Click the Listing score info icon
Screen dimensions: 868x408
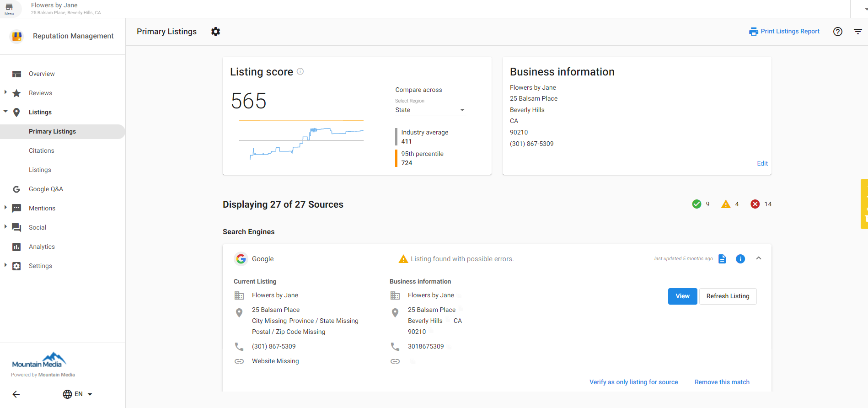point(300,71)
